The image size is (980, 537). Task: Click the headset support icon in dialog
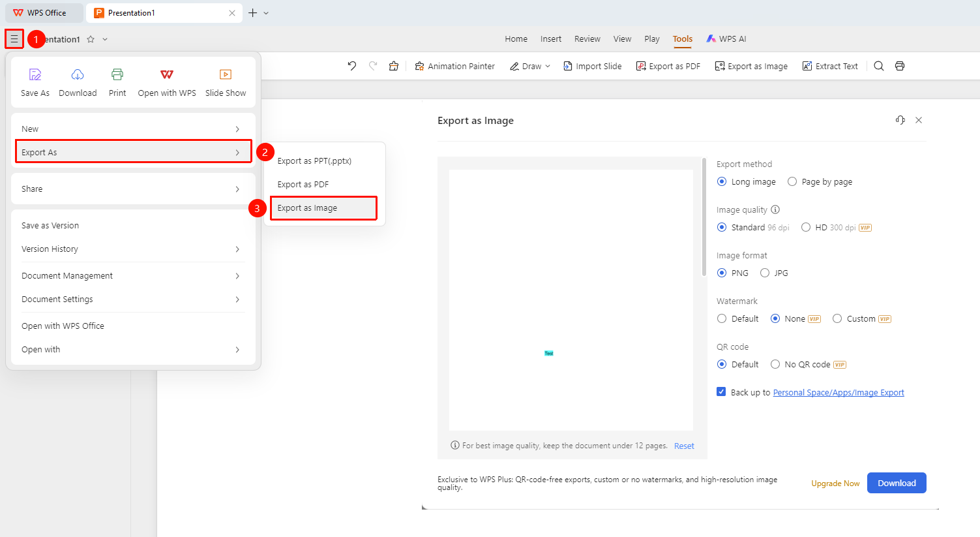[900, 120]
